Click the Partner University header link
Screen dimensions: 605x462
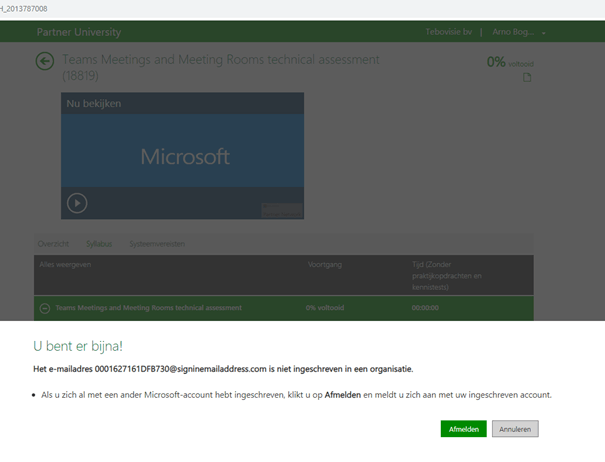[79, 32]
